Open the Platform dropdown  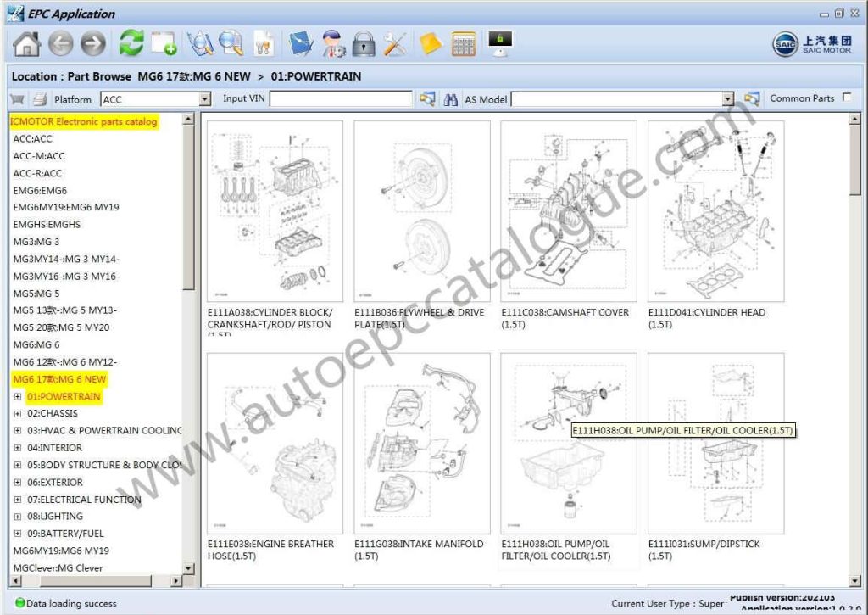tap(204, 99)
